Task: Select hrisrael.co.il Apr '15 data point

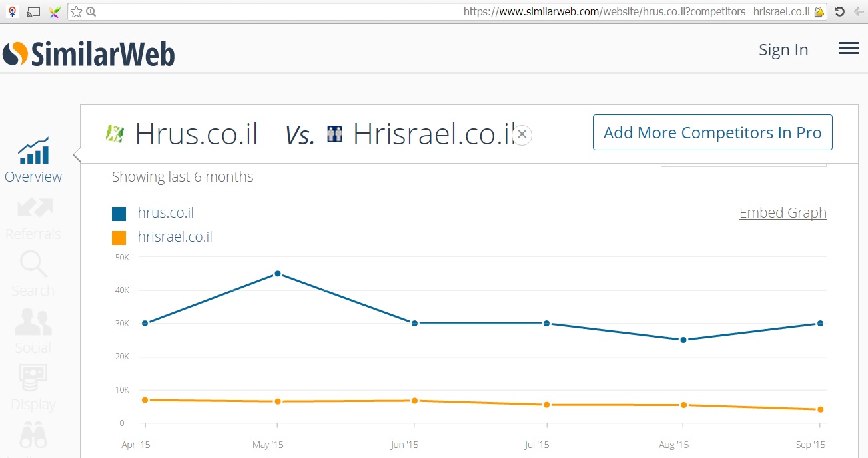Action: click(145, 400)
